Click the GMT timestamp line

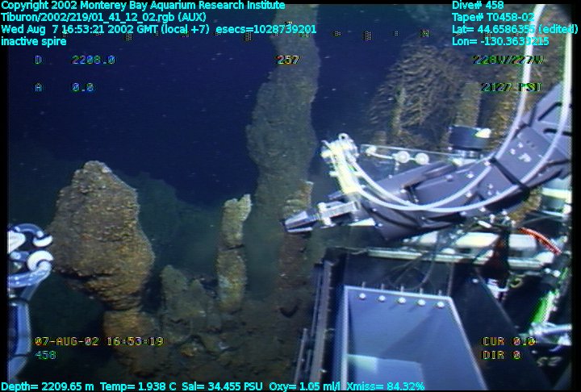click(x=159, y=29)
